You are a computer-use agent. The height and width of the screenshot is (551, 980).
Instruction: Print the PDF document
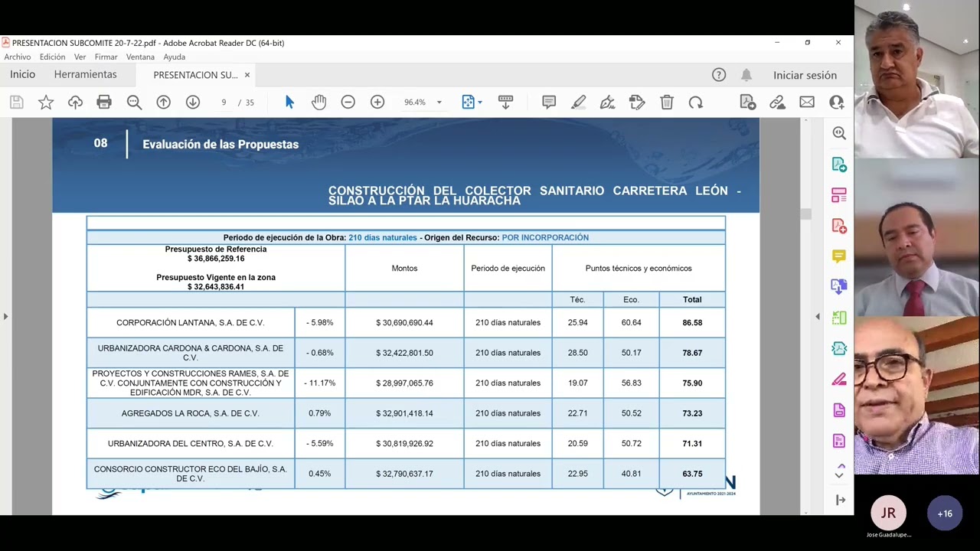coord(104,102)
